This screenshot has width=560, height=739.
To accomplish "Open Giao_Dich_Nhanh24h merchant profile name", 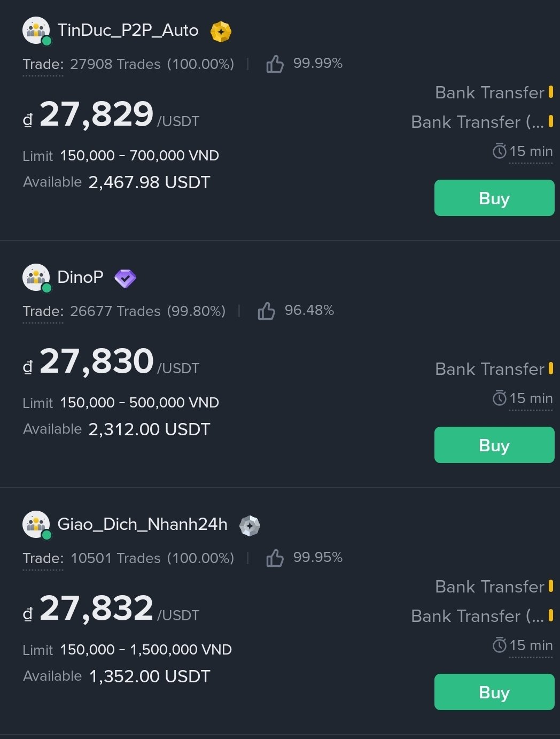I will 142,524.
